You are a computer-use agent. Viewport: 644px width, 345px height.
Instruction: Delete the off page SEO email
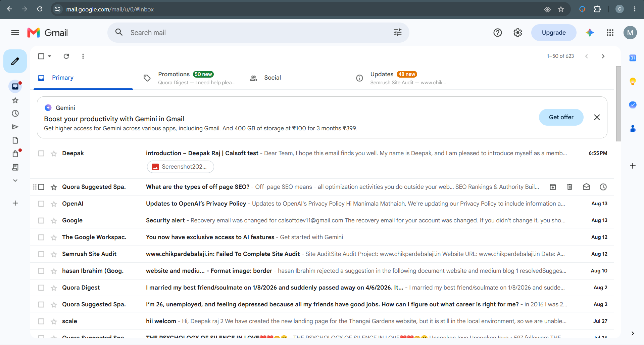pyautogui.click(x=570, y=187)
